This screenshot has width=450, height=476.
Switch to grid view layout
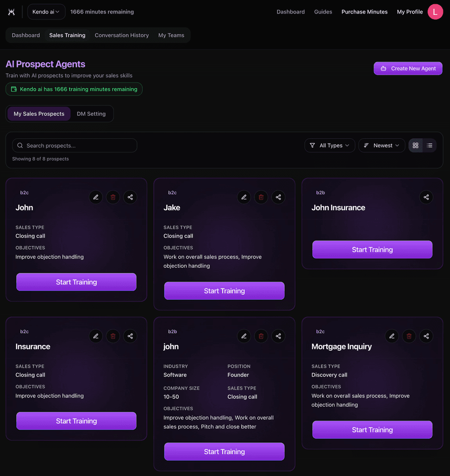(x=416, y=145)
